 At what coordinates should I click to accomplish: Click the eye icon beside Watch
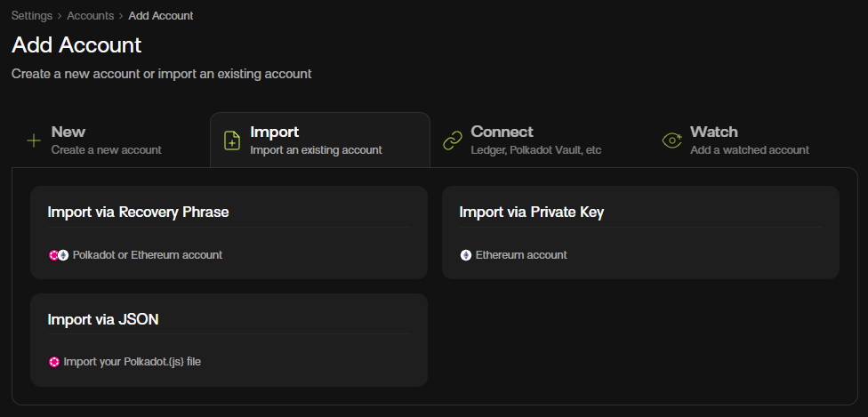pyautogui.click(x=672, y=140)
